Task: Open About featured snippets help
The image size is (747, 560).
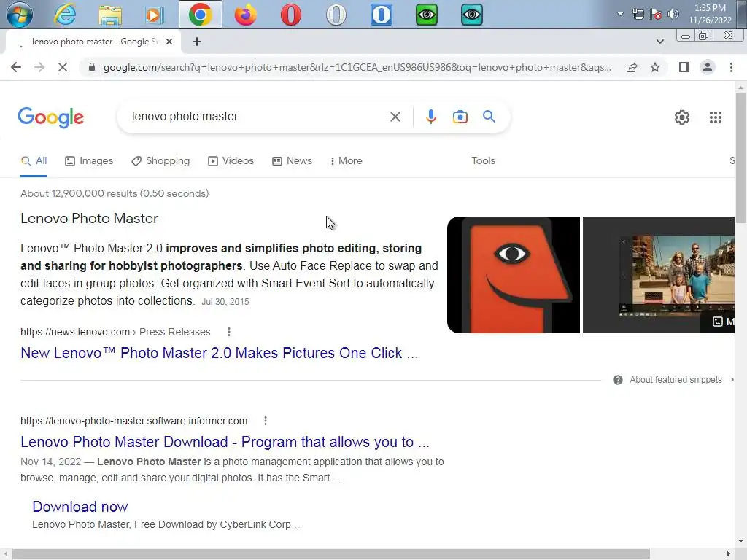Action: pyautogui.click(x=668, y=380)
